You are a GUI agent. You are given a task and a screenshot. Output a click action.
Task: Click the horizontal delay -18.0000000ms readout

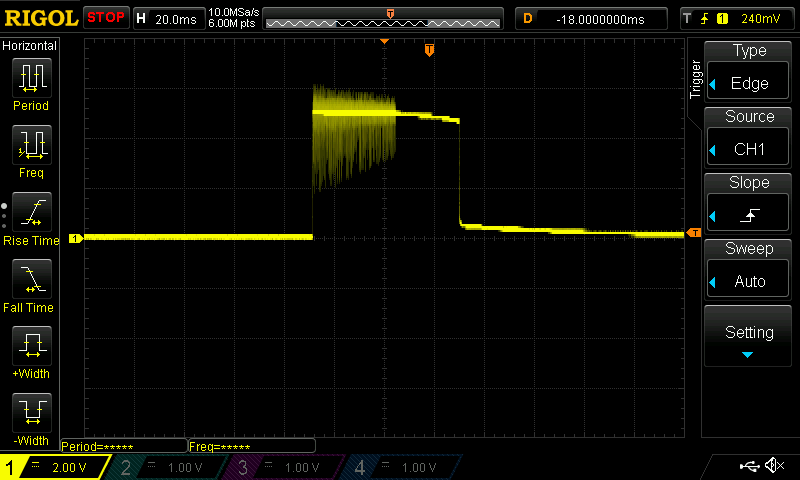pyautogui.click(x=591, y=19)
